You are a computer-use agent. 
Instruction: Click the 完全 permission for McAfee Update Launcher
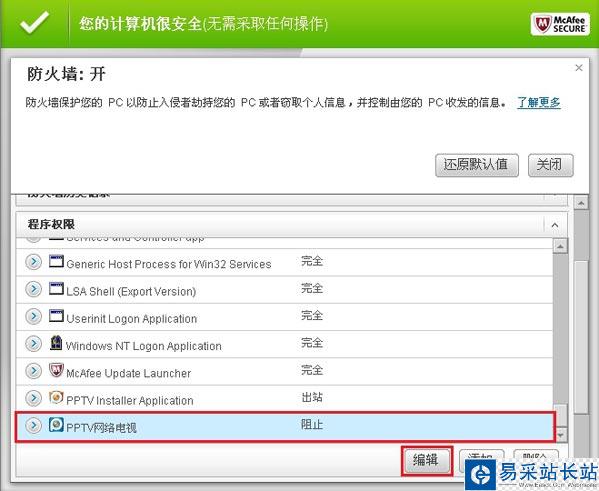pos(312,370)
